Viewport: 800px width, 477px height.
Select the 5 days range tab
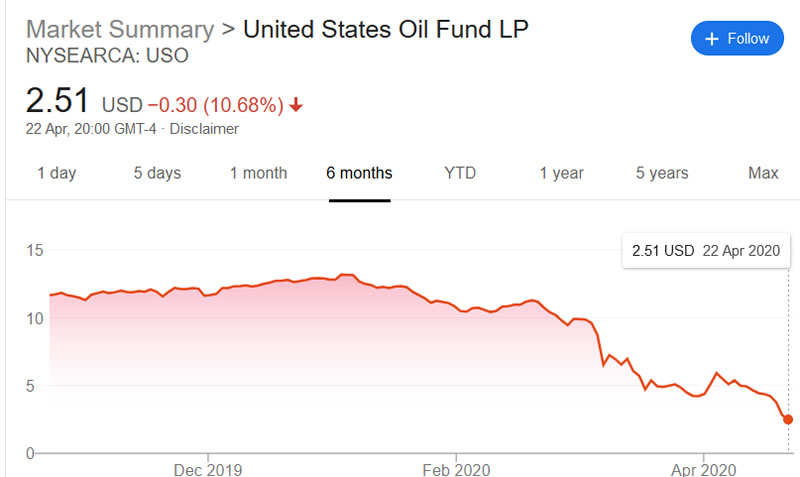[x=157, y=173]
